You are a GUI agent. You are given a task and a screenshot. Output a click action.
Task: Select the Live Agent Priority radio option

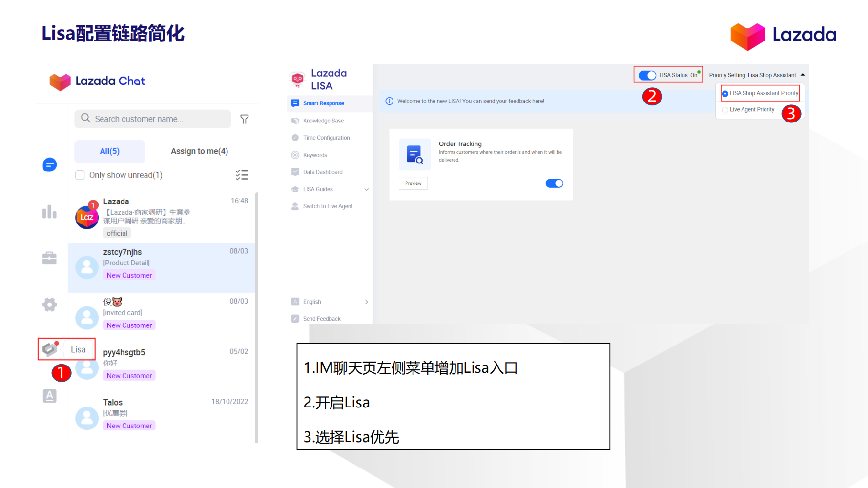(725, 110)
